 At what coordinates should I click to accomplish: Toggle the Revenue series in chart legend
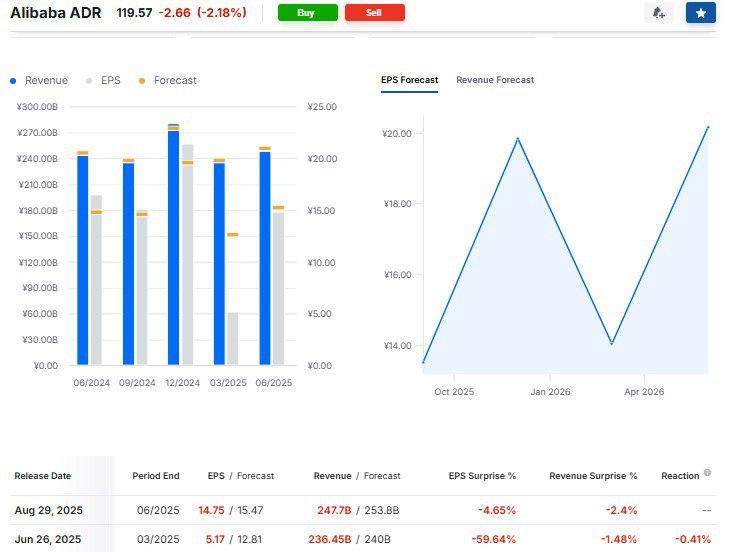(39, 80)
